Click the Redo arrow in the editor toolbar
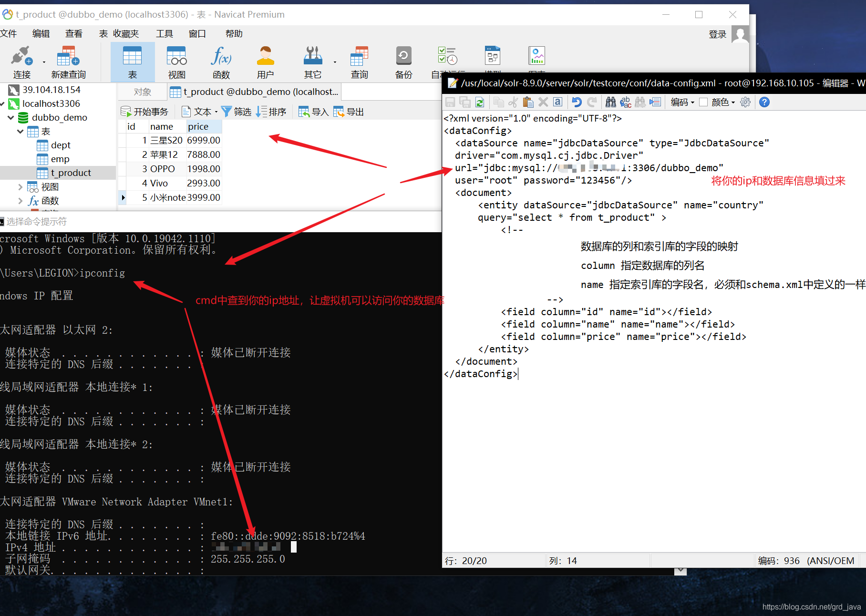This screenshot has width=866, height=616. 592,102
